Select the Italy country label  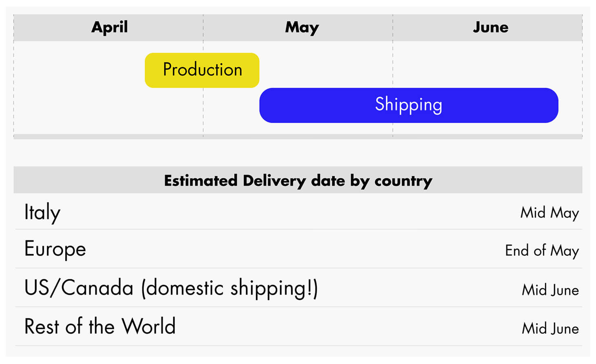click(x=42, y=212)
